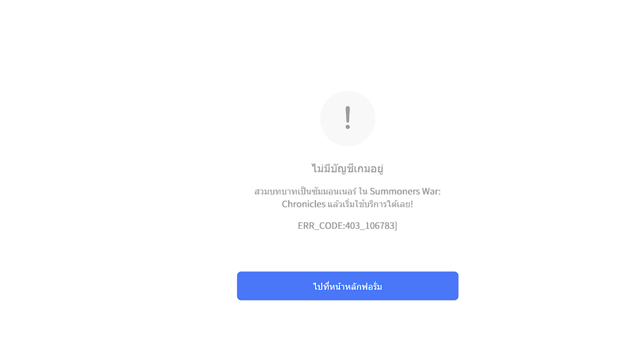Click the closing bracket after the error code

point(396,226)
